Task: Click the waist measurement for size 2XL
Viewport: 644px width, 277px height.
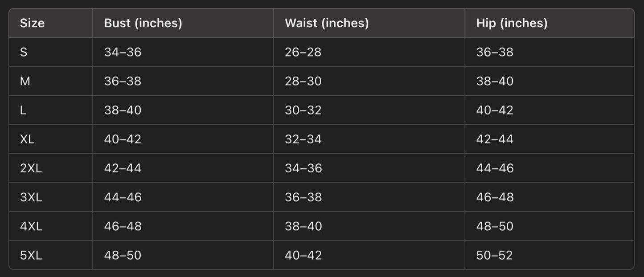Action: coord(303,168)
